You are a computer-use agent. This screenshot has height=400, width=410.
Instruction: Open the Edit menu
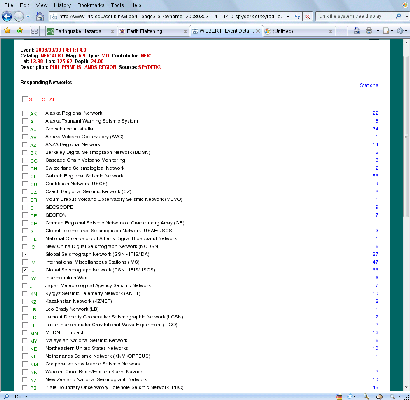[24, 5]
